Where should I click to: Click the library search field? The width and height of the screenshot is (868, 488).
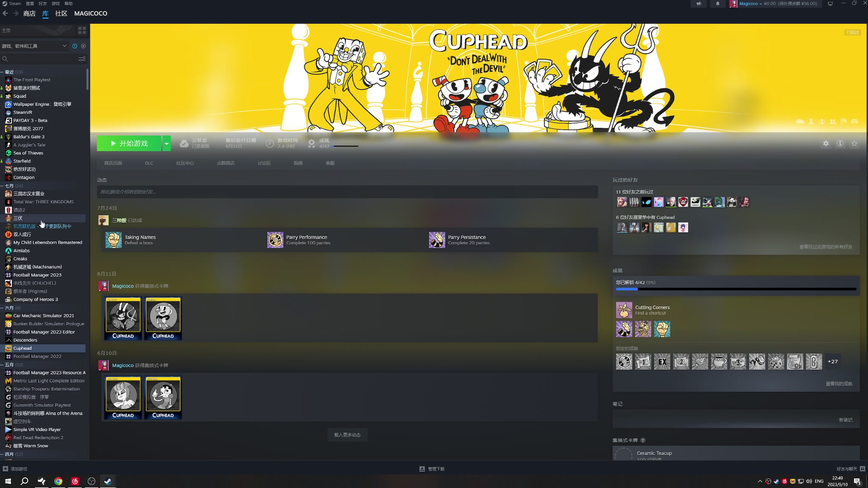(x=40, y=59)
